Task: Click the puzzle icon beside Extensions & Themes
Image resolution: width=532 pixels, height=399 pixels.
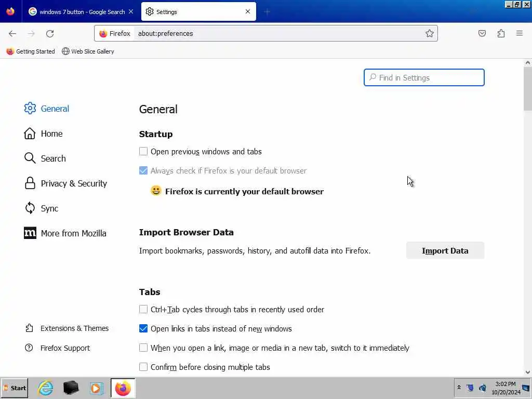Action: 29,328
